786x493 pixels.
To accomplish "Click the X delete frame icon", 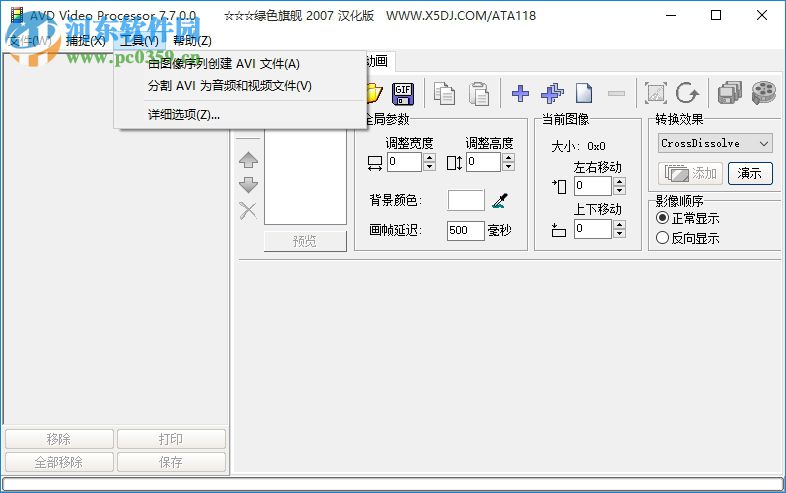I will [x=248, y=211].
